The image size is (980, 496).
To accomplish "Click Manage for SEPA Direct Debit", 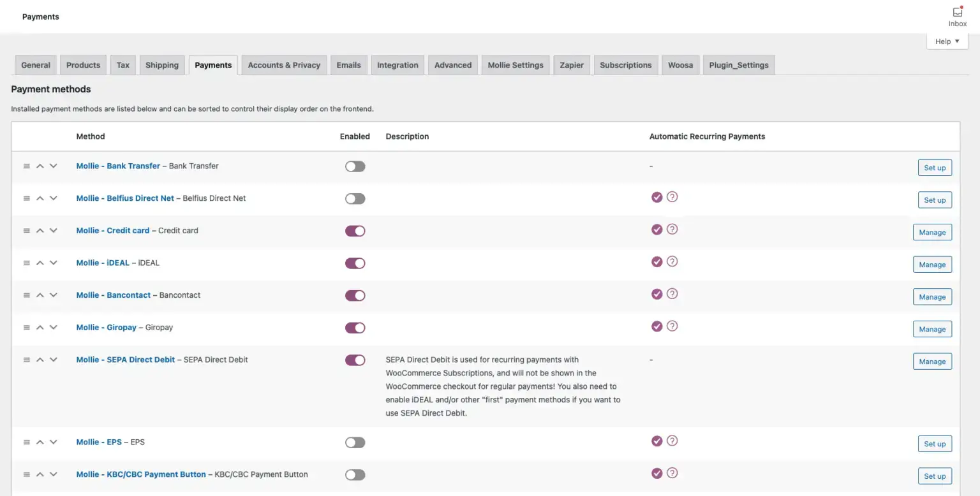I will pyautogui.click(x=932, y=361).
